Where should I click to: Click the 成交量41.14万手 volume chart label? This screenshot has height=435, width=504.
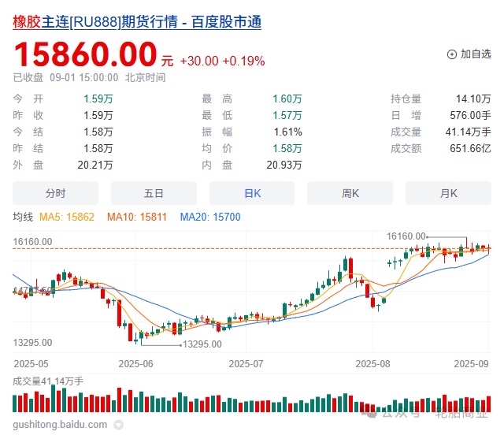[x=48, y=381]
